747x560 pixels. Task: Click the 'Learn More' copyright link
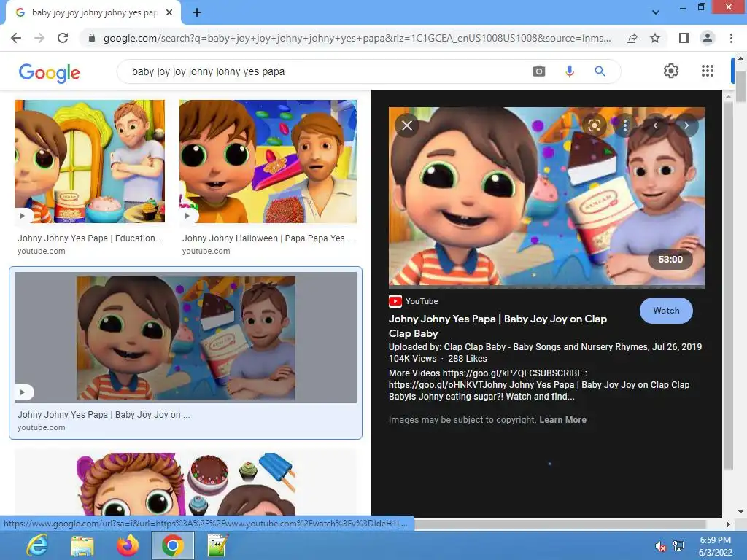[562, 420]
